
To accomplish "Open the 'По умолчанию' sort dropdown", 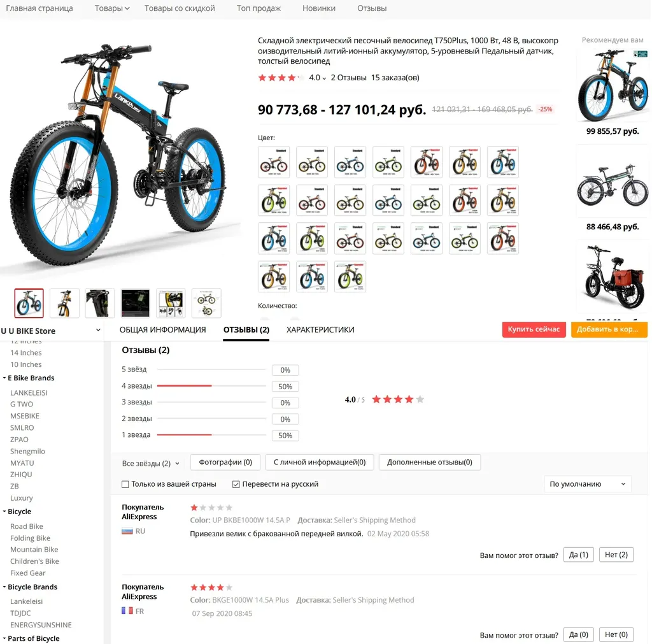I will pyautogui.click(x=588, y=484).
